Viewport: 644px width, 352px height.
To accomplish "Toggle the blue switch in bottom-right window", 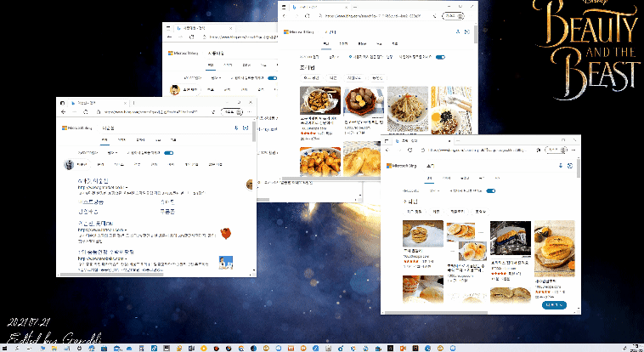I will (490, 190).
